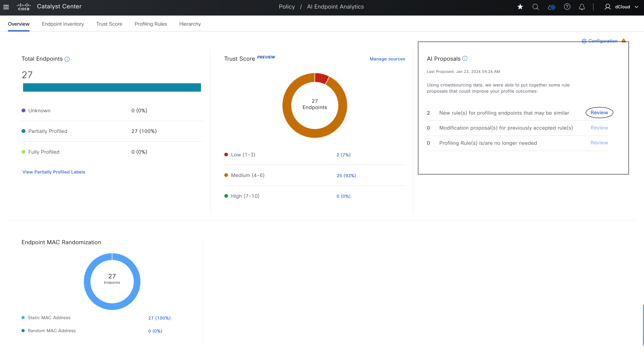
Task: Click the teal Total Endpoints progress bar
Action: 112,87
